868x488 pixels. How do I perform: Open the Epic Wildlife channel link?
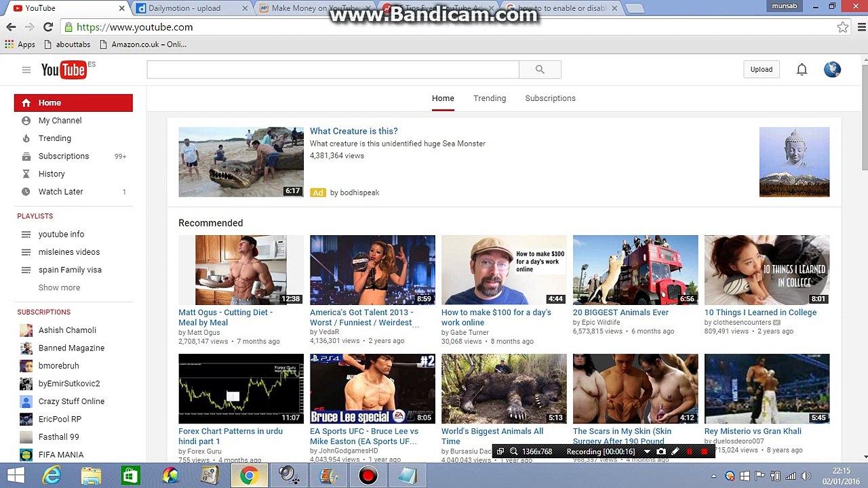600,323
